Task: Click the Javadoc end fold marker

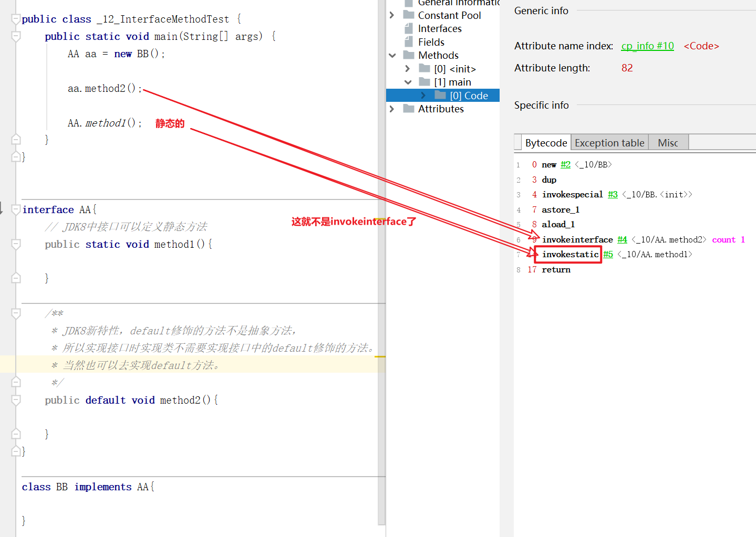Action: 16,382
